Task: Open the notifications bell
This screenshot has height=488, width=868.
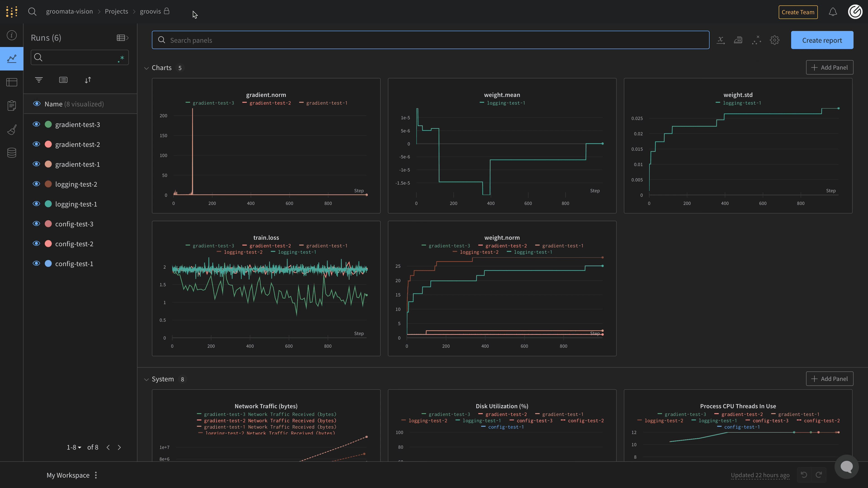Action: (x=833, y=12)
